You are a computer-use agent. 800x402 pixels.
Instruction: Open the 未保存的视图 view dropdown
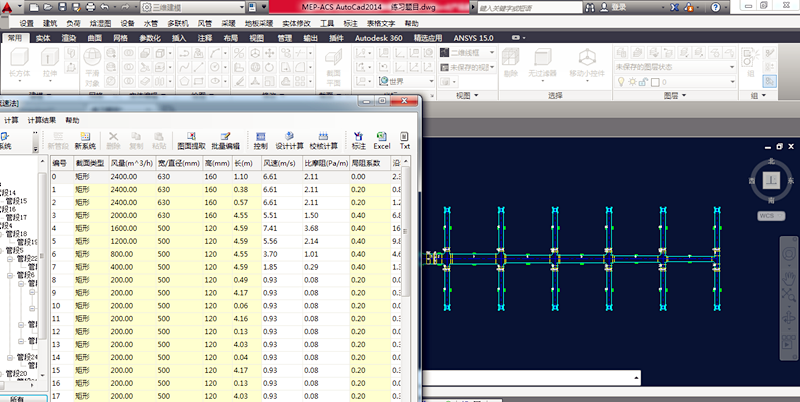point(467,67)
